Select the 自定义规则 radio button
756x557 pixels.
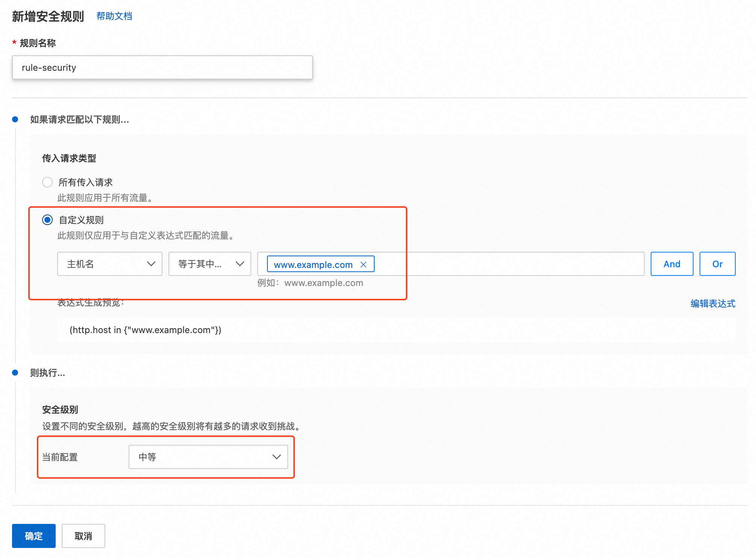(47, 220)
